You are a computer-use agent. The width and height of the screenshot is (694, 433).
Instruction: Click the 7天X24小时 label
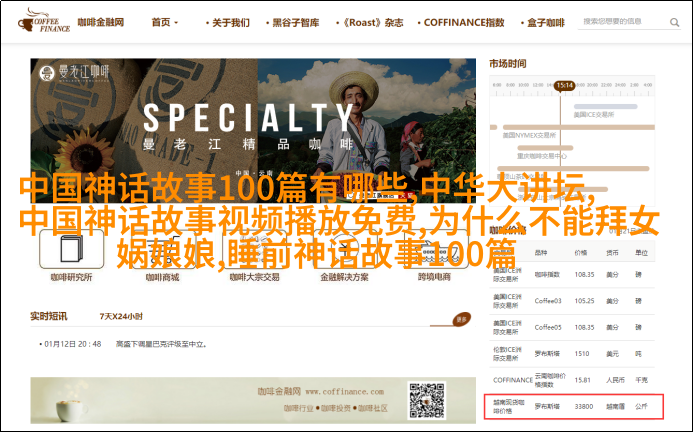pos(121,317)
